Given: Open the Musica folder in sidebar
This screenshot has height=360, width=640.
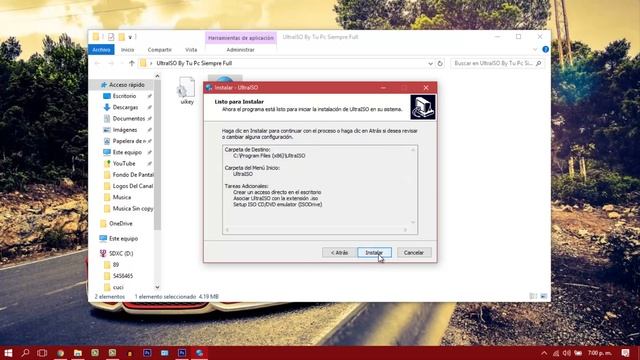Looking at the screenshot, I should coord(122,197).
